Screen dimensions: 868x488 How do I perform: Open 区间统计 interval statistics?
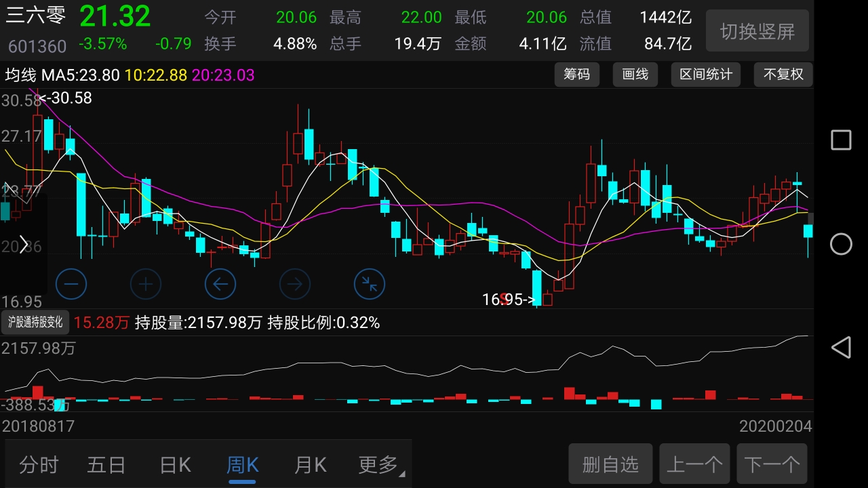pyautogui.click(x=706, y=75)
